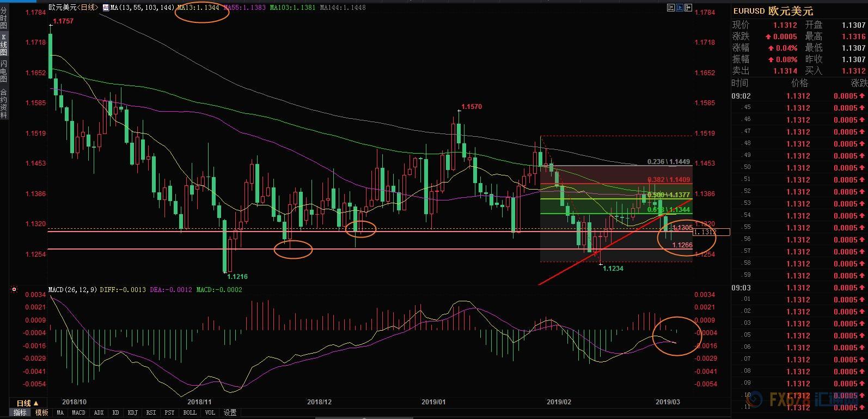
Task: Click the 欧元美元<日线> chart title
Action: point(74,8)
